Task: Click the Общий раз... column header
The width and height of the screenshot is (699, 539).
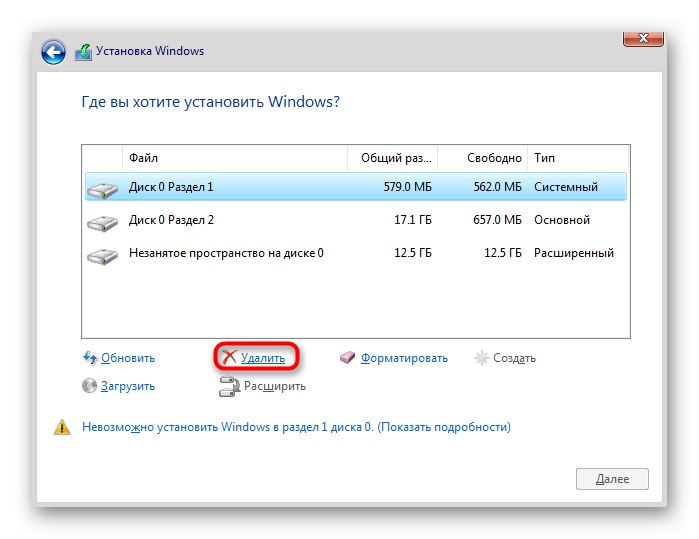Action: pos(393,158)
